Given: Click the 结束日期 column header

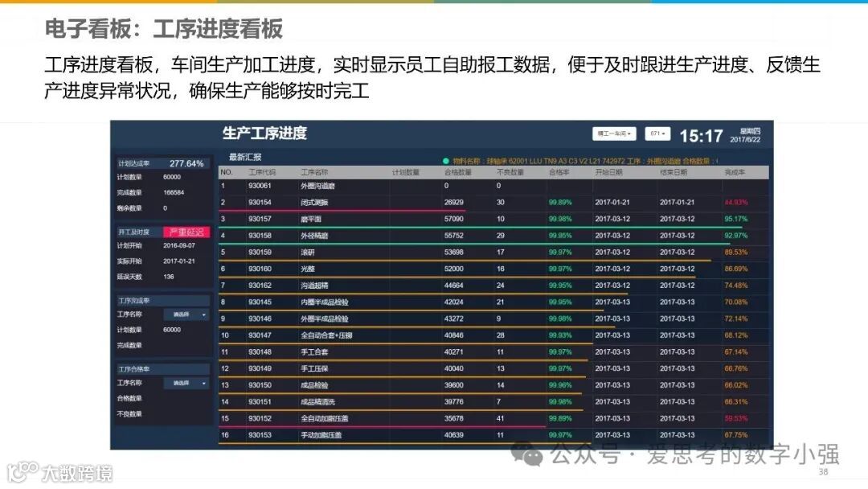Looking at the screenshot, I should (x=674, y=172).
